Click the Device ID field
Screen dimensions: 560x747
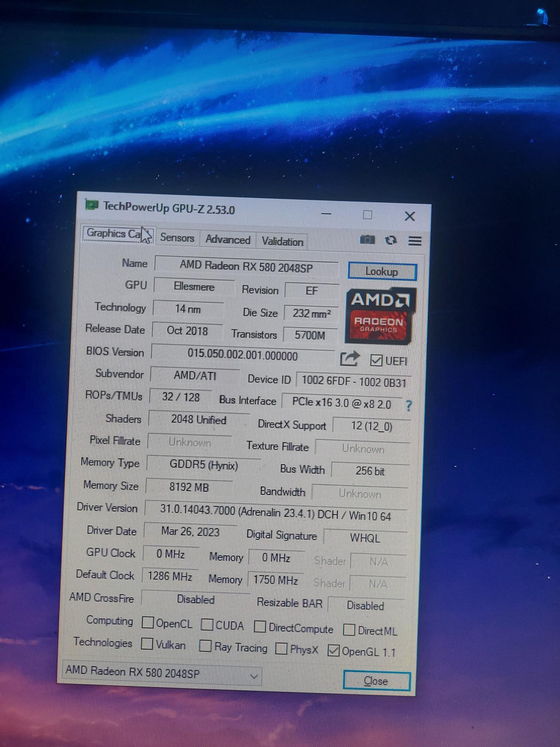[x=354, y=382]
